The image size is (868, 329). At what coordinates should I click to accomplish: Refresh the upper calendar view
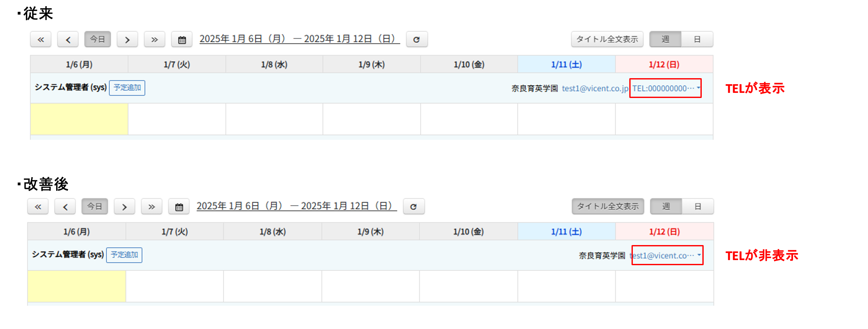(416, 40)
